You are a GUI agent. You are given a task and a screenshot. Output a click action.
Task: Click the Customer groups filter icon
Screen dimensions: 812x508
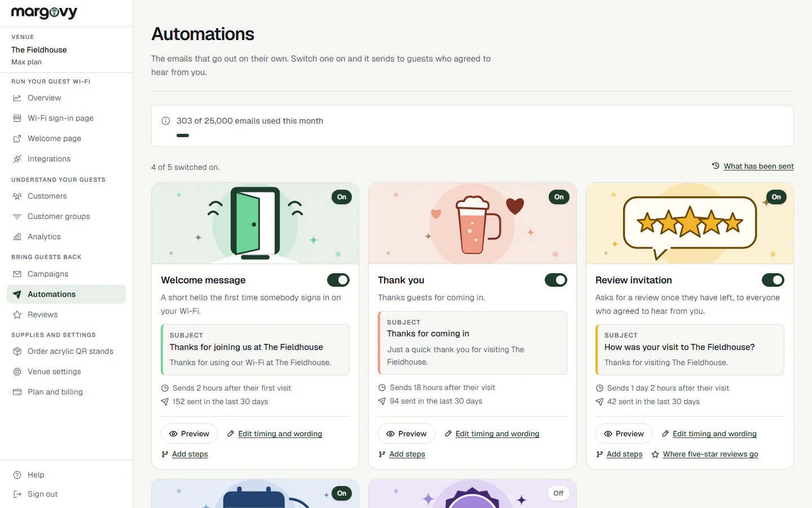17,216
